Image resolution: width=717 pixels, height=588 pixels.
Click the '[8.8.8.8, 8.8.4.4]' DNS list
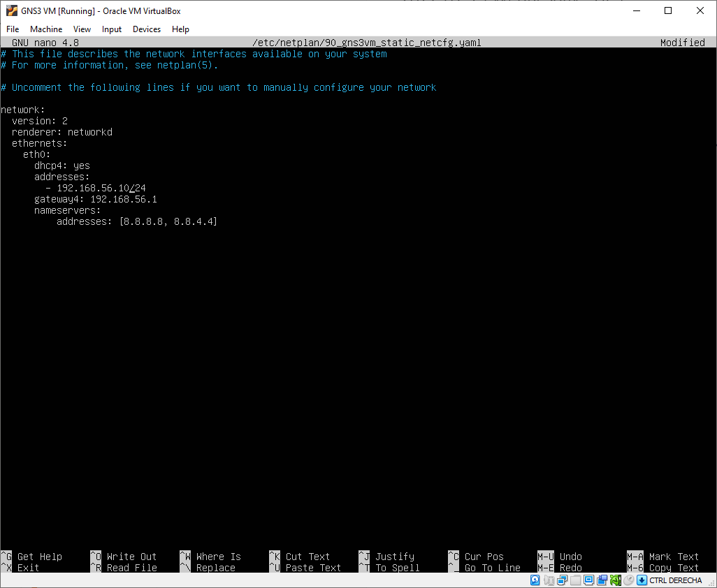click(168, 221)
